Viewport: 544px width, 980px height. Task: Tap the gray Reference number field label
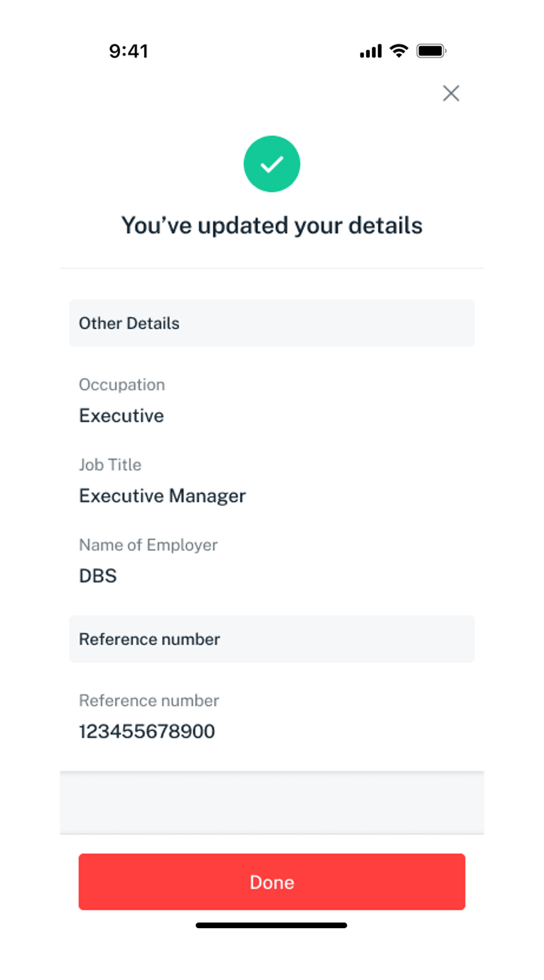click(x=149, y=700)
